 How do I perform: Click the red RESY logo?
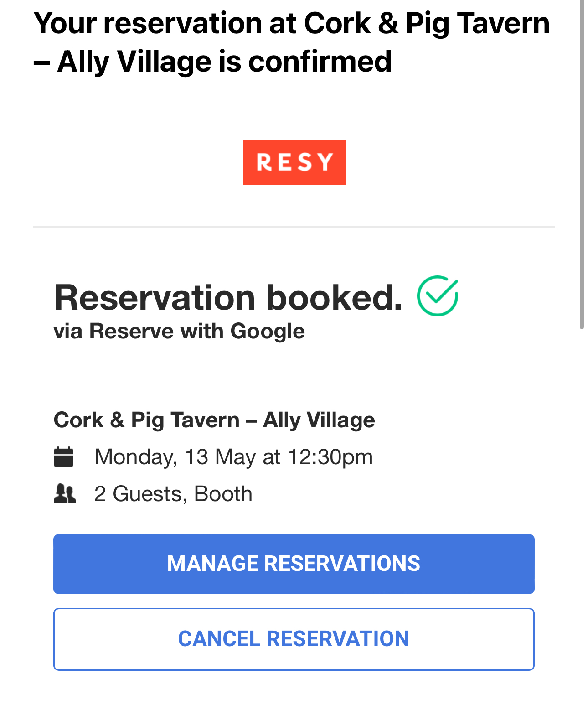click(294, 162)
